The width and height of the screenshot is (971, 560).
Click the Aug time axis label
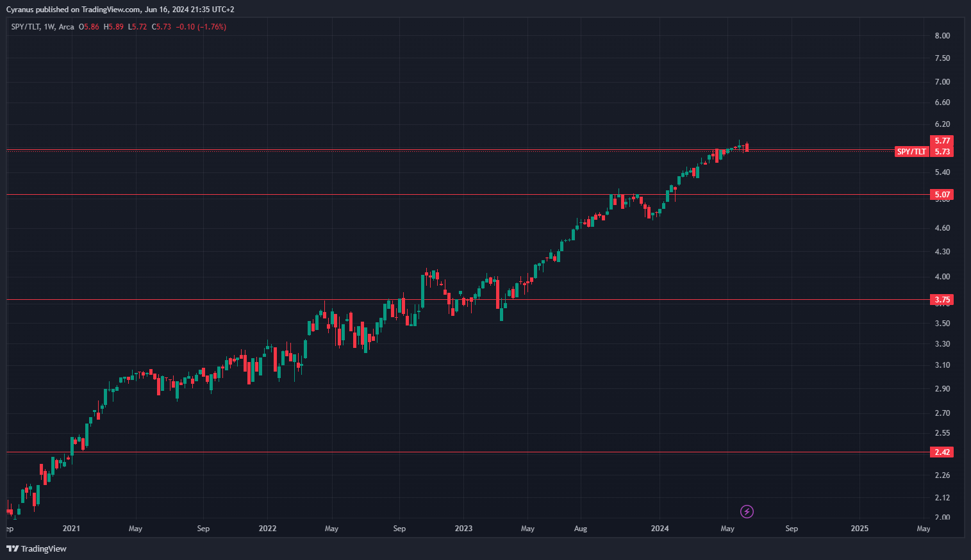click(x=581, y=529)
